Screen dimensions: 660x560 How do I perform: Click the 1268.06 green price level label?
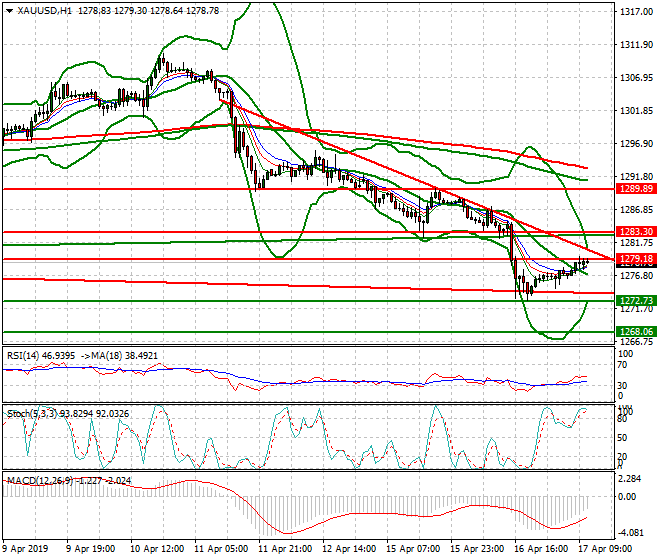point(636,332)
